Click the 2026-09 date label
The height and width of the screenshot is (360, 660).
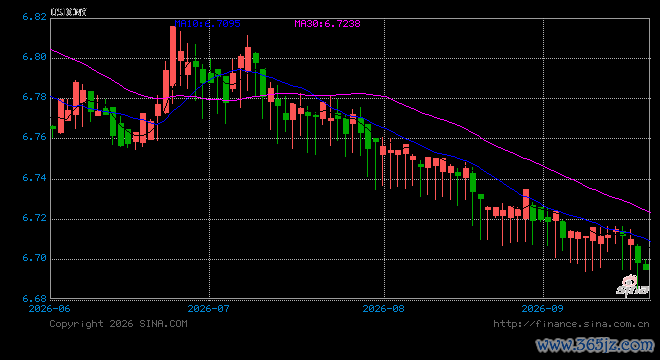543,309
